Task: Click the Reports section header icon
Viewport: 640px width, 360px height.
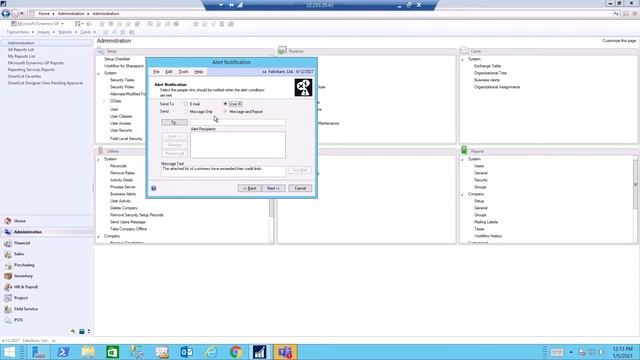Action: pos(464,151)
